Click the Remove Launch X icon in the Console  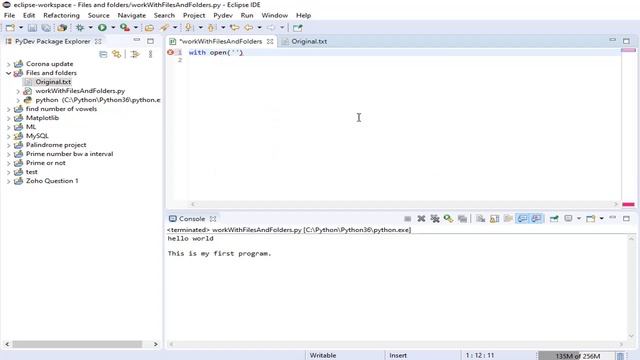tap(421, 219)
